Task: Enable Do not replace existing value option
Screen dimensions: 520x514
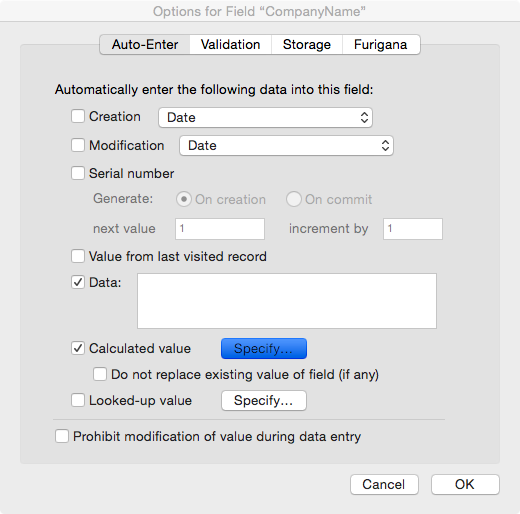Action: pyautogui.click(x=100, y=374)
